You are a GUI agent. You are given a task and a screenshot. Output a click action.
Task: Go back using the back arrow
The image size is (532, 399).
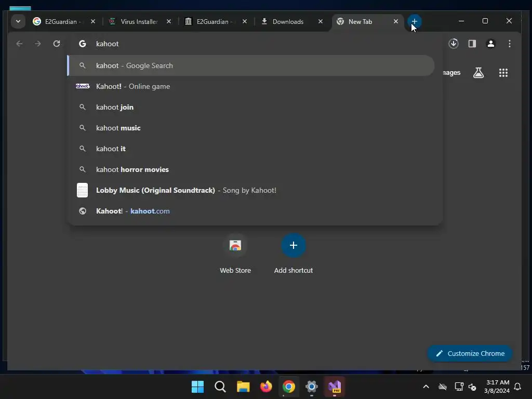tap(19, 44)
